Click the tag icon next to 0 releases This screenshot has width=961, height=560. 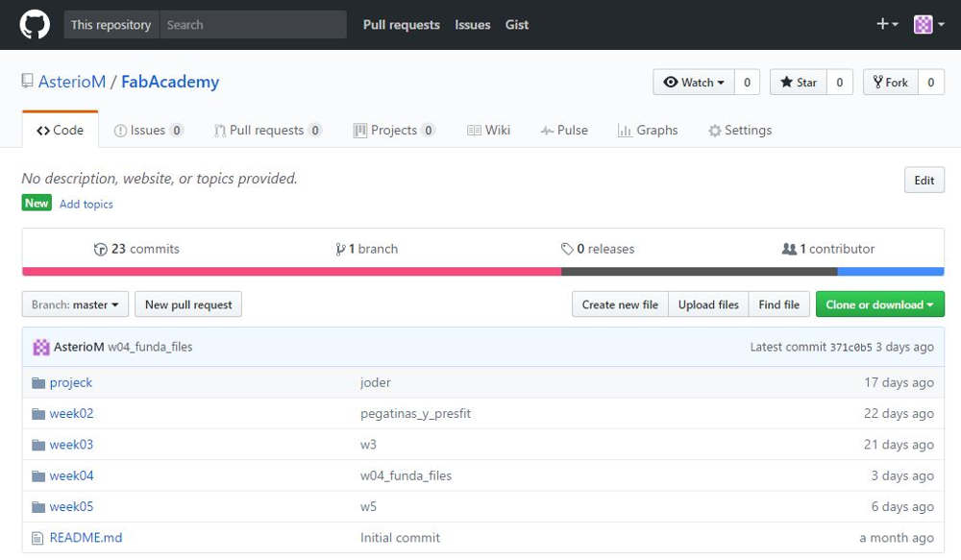click(x=567, y=249)
